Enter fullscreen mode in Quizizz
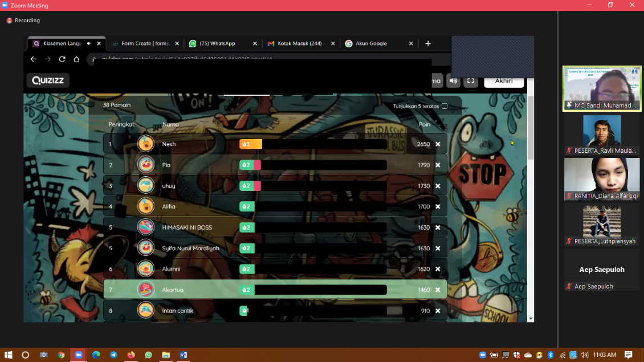 (x=471, y=81)
